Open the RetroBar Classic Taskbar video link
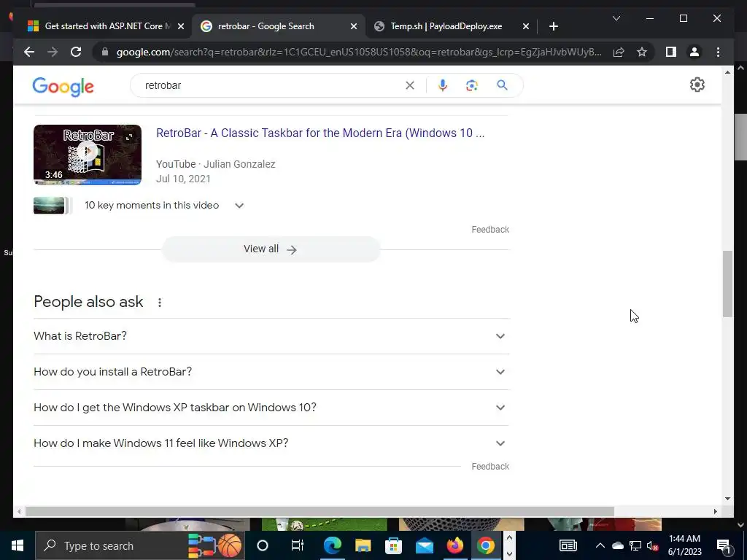 pyautogui.click(x=320, y=133)
